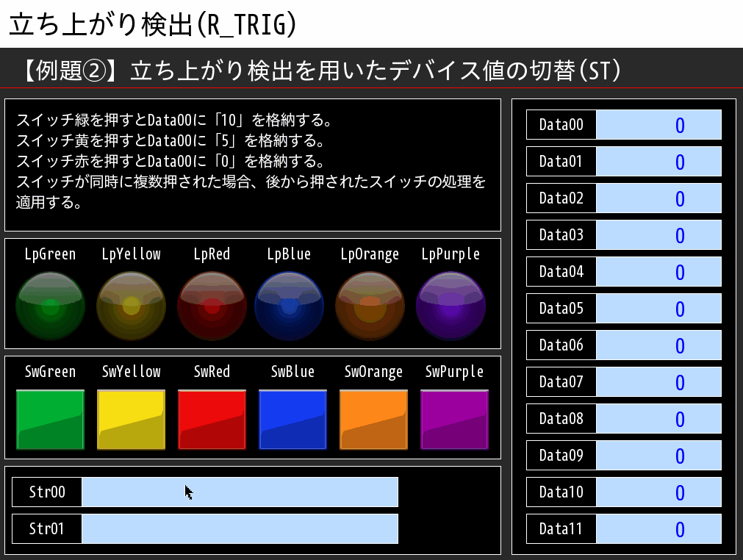743x560 pixels.
Task: Click the Data04 value field
Action: pyautogui.click(x=658, y=271)
